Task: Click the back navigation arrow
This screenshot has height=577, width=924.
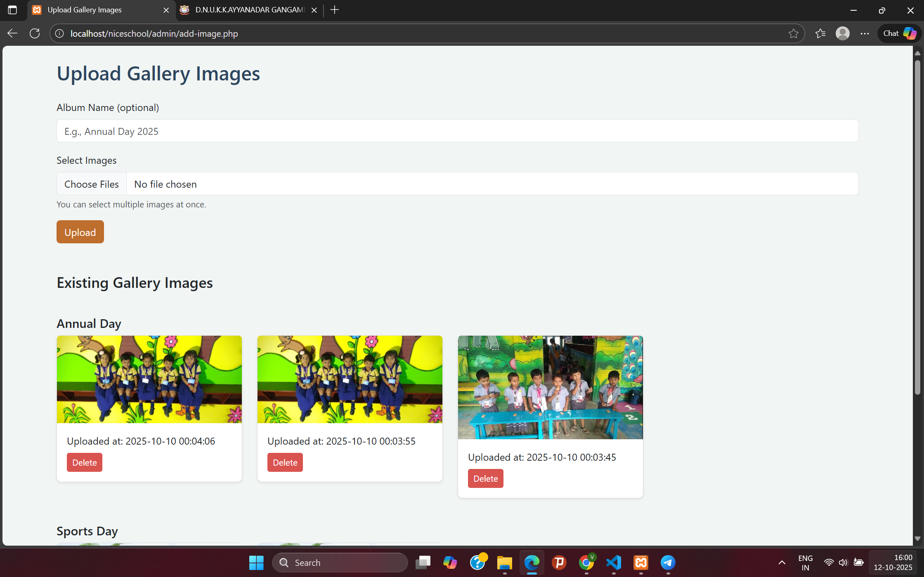Action: click(x=12, y=33)
